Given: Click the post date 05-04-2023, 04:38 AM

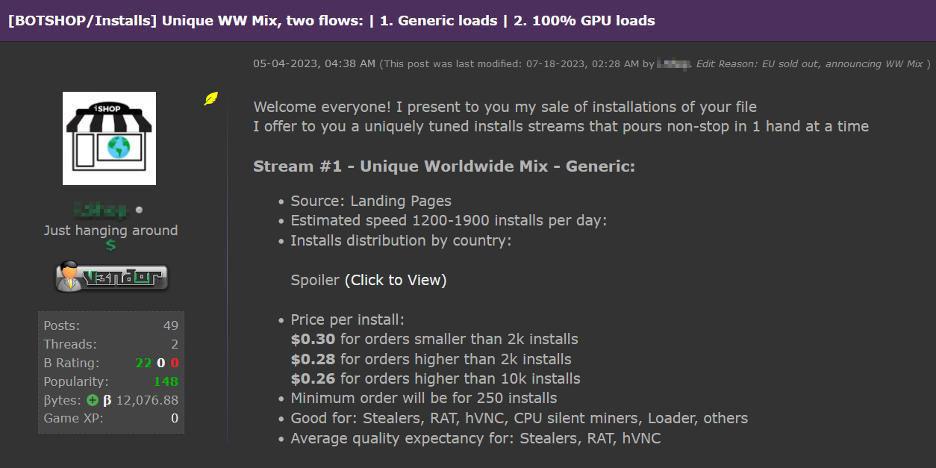Looking at the screenshot, I should click(x=314, y=63).
